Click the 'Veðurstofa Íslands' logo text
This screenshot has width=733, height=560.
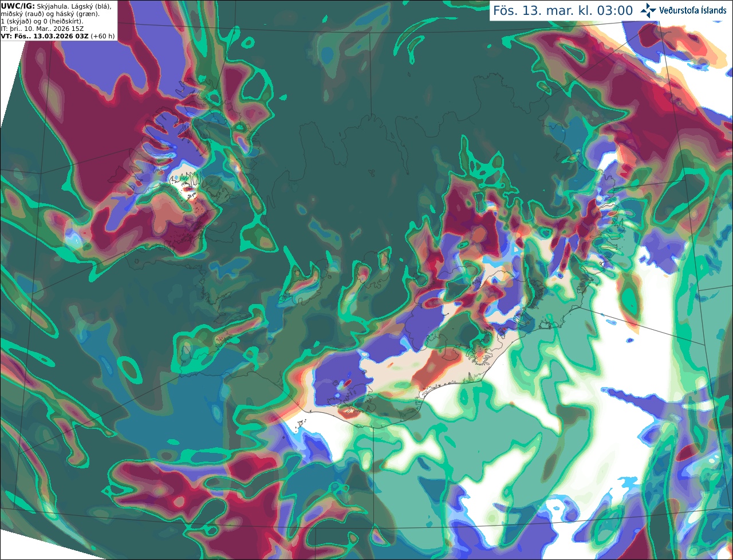click(693, 10)
